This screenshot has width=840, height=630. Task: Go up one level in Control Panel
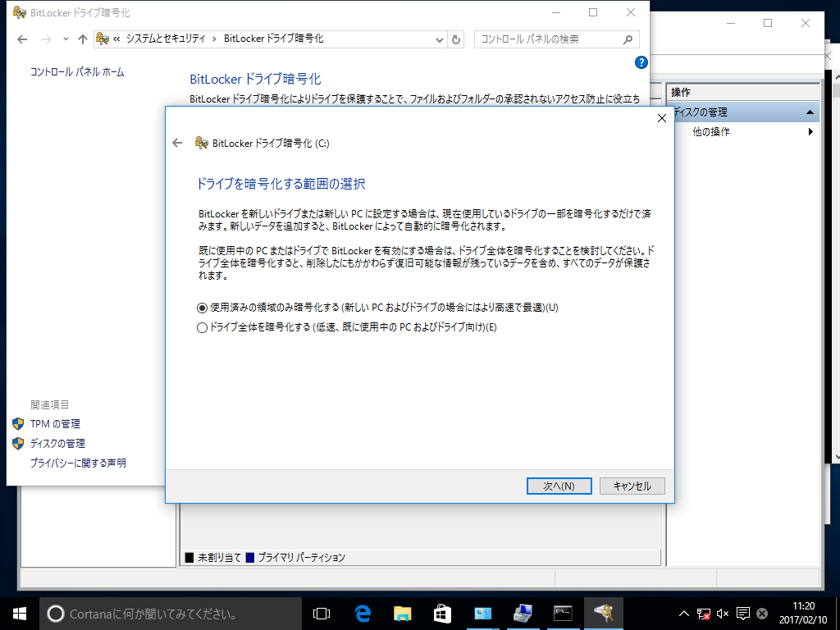tap(83, 39)
